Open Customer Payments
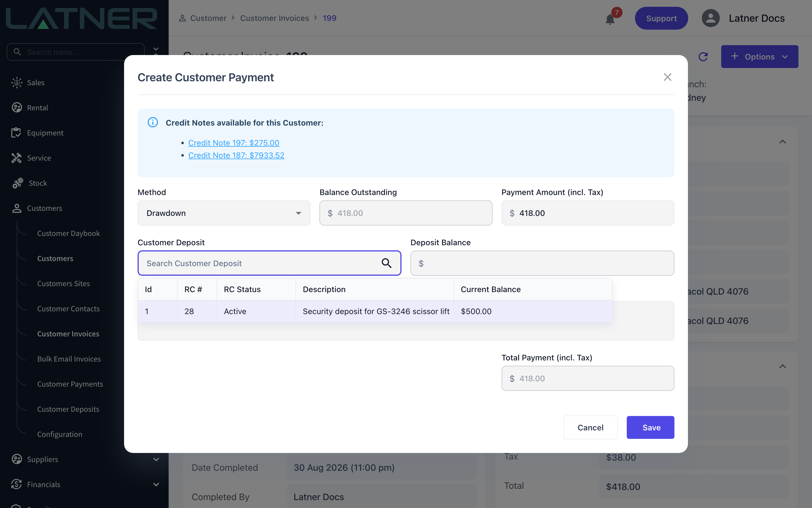 (x=70, y=384)
